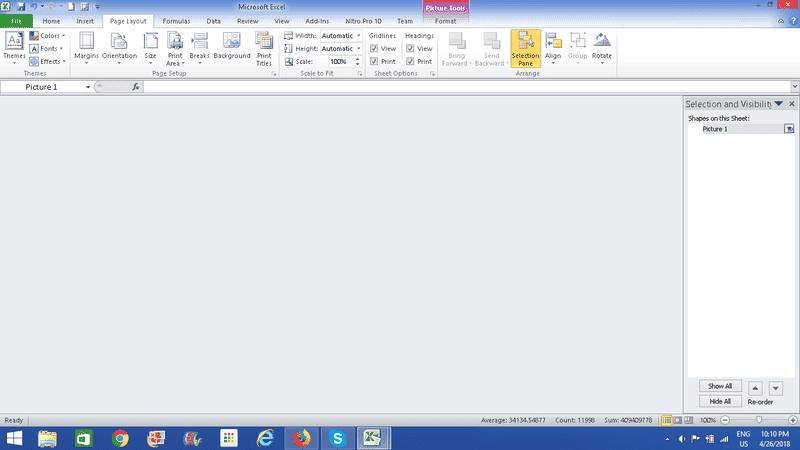
Task: Open theme Fonts menu
Action: pos(46,48)
